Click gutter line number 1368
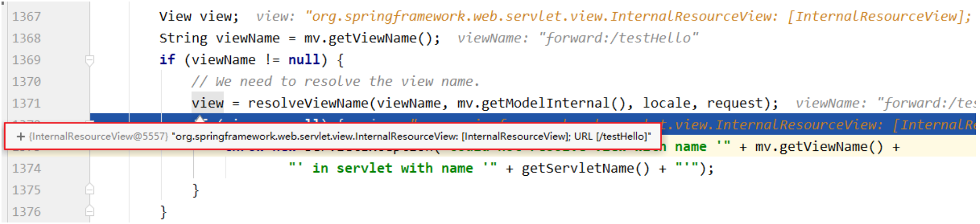Image resolution: width=980 pixels, height=224 pixels. point(26,39)
